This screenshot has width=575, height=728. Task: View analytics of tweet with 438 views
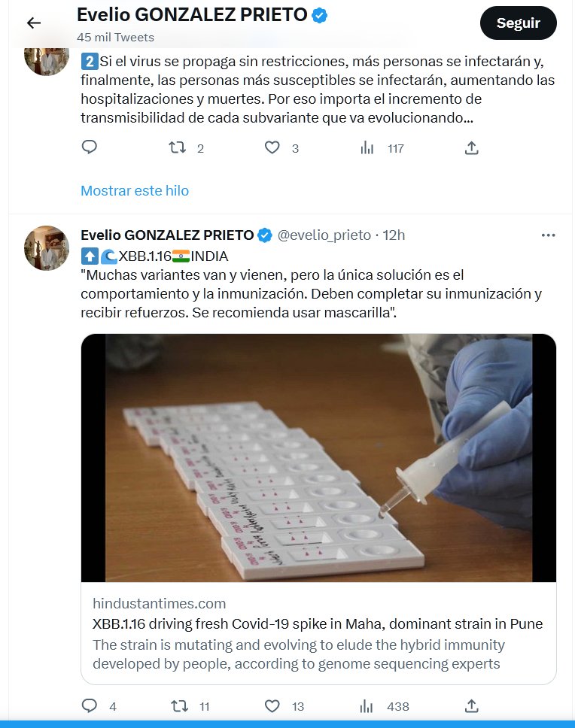(367, 705)
